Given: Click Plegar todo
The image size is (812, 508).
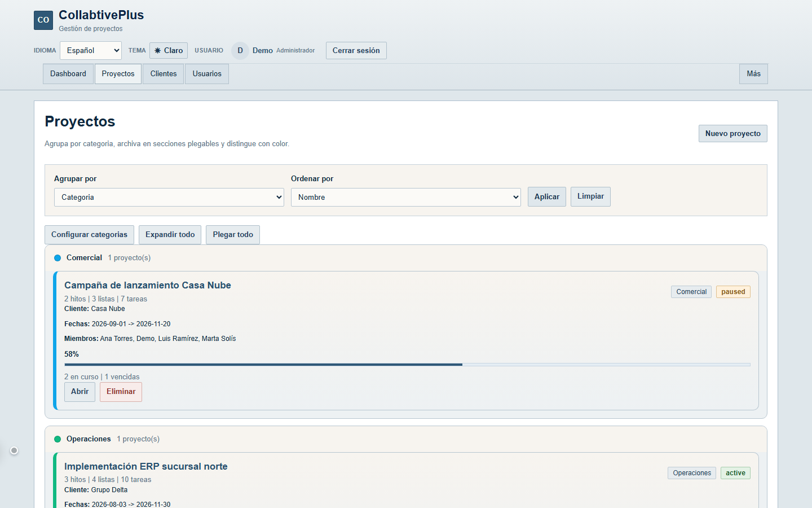Looking at the screenshot, I should point(233,235).
